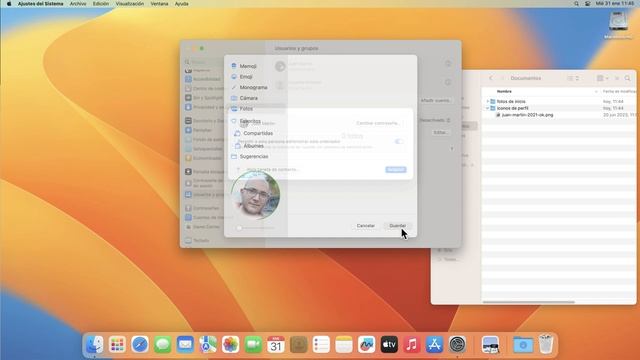Screen dimensions: 640x360
Task: Click the Cancelar button
Action: (365, 226)
